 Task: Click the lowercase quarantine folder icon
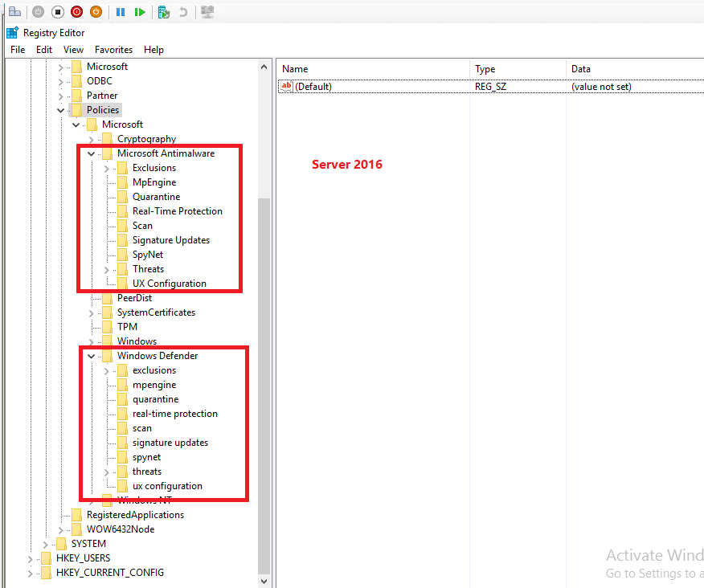(x=123, y=399)
